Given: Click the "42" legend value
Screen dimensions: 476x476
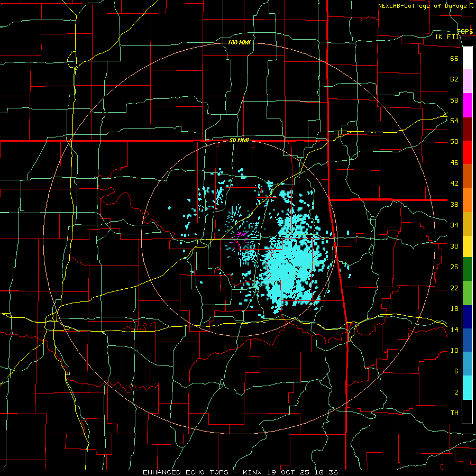Looking at the screenshot, I should (x=454, y=184).
